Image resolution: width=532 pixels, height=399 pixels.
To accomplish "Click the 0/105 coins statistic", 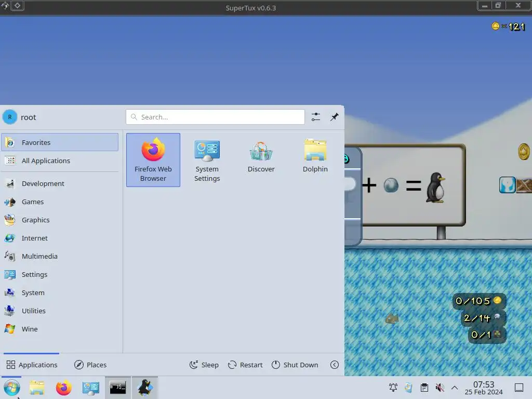I will click(x=478, y=301).
